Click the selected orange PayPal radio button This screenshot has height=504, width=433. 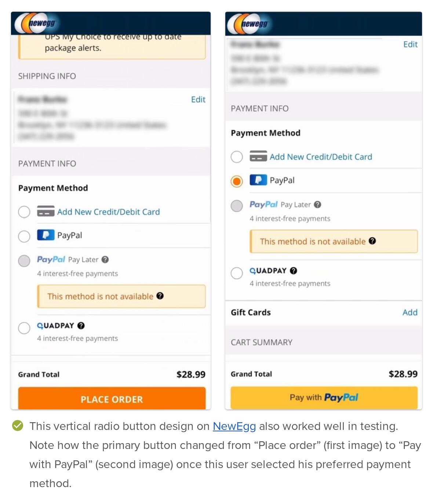point(237,181)
